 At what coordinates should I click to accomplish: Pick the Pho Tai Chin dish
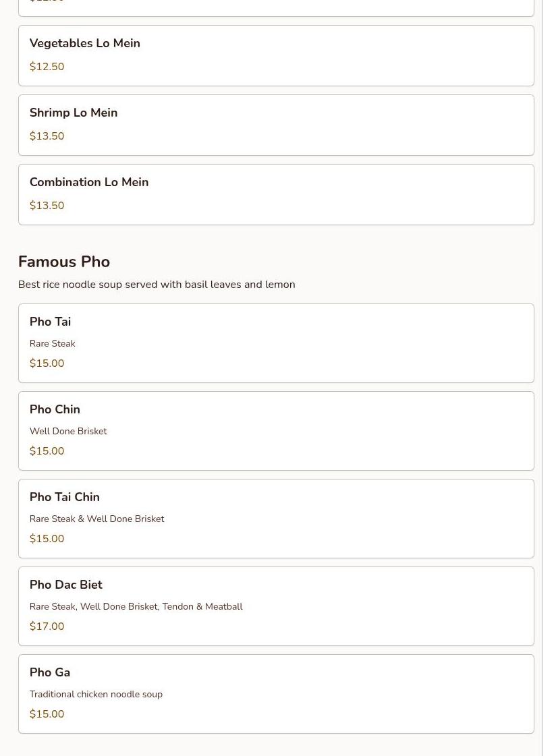[x=275, y=518]
